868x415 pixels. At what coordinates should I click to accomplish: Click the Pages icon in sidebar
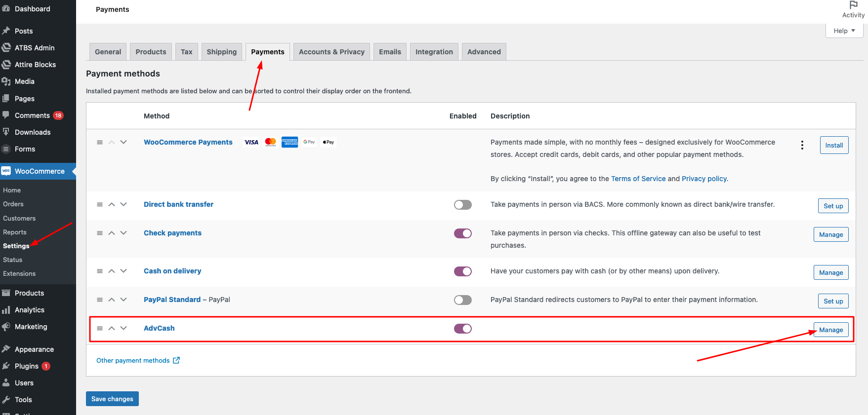pos(6,98)
